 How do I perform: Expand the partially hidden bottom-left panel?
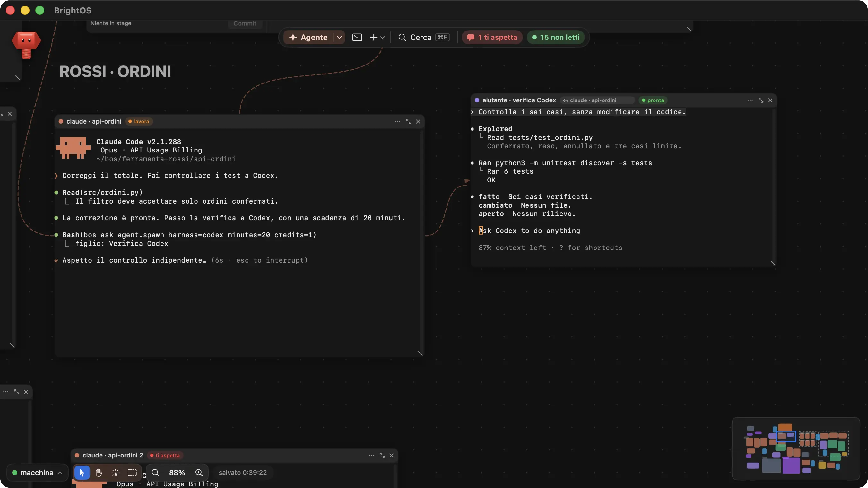pos(16,392)
